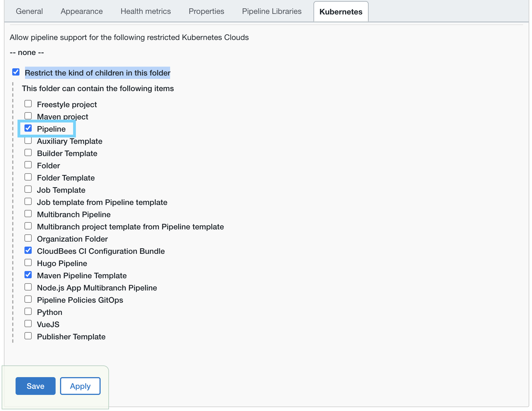Click the Save button
The width and height of the screenshot is (532, 411).
click(35, 386)
